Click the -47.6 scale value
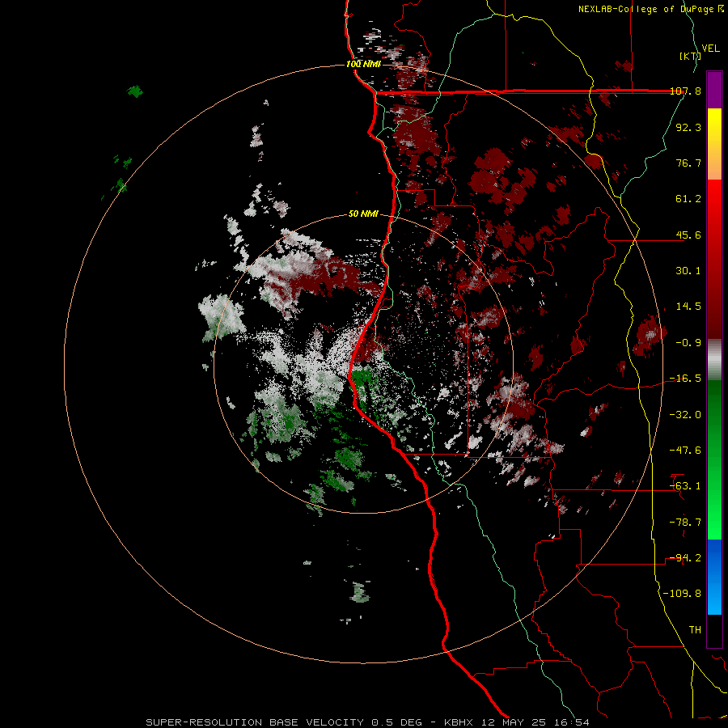The height and width of the screenshot is (728, 728). tap(685, 451)
